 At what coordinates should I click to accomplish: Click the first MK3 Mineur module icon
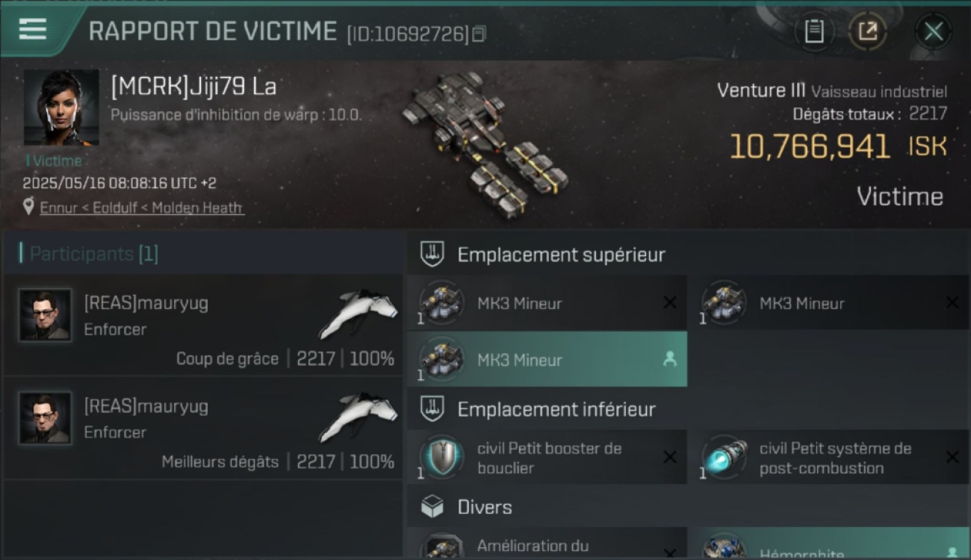(441, 303)
